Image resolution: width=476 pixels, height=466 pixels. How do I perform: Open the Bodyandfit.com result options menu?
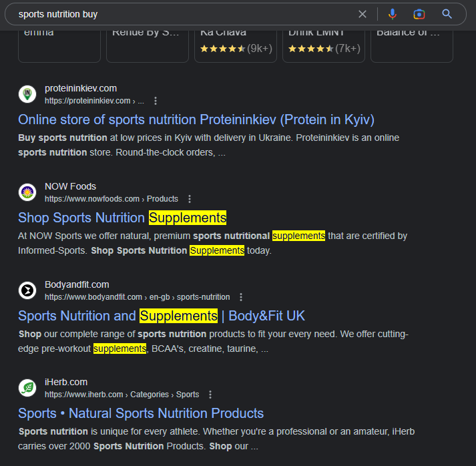(241, 297)
